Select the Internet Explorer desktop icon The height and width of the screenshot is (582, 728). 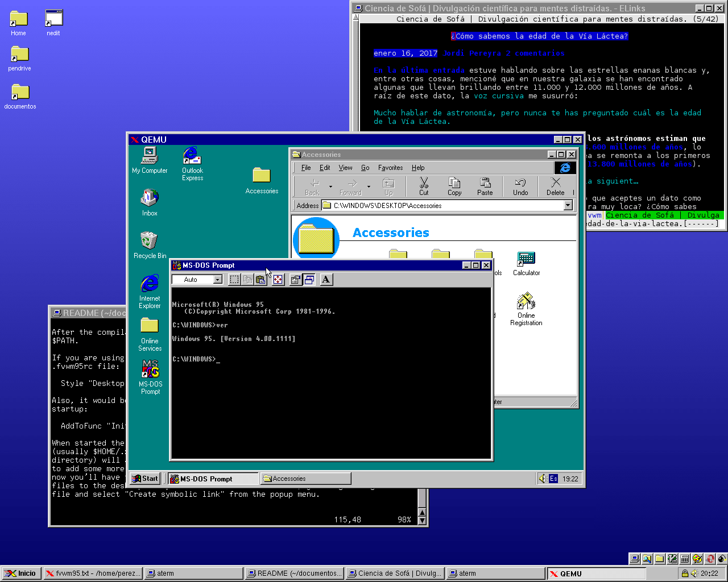(x=150, y=292)
